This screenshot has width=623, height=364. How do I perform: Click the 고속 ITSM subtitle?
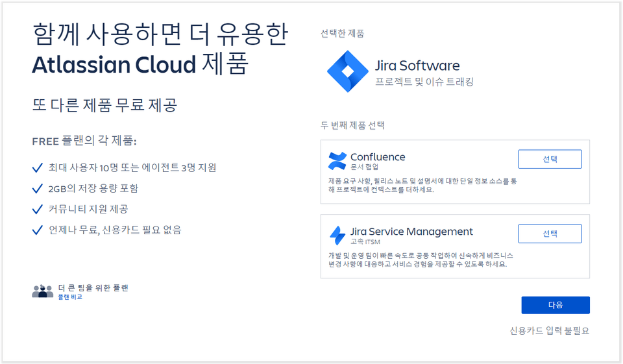[x=365, y=241]
